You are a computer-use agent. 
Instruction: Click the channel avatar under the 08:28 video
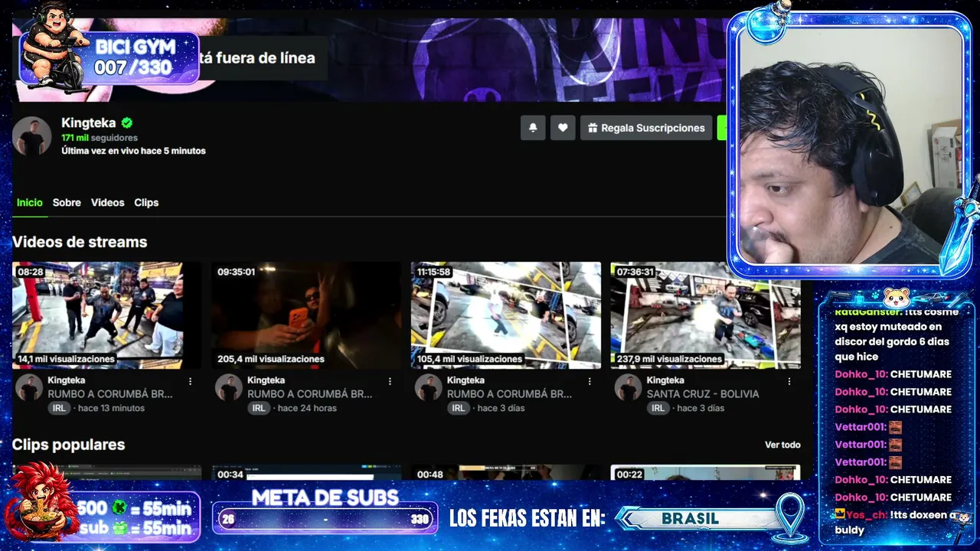[29, 387]
